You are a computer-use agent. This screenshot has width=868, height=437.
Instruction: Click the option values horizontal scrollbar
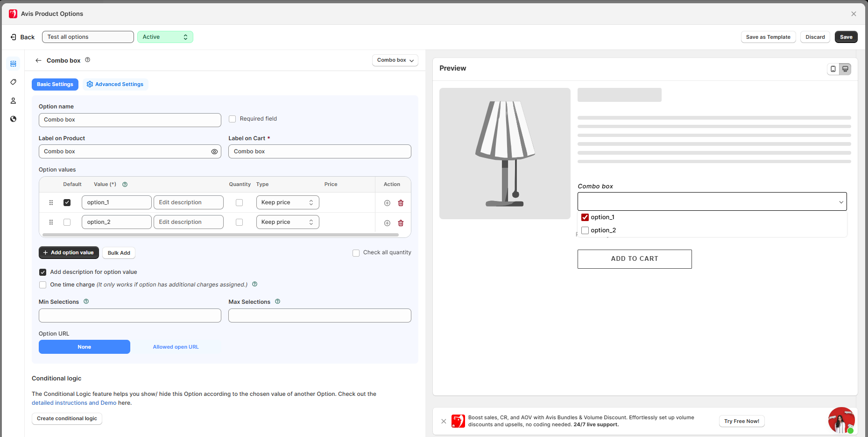(220, 235)
